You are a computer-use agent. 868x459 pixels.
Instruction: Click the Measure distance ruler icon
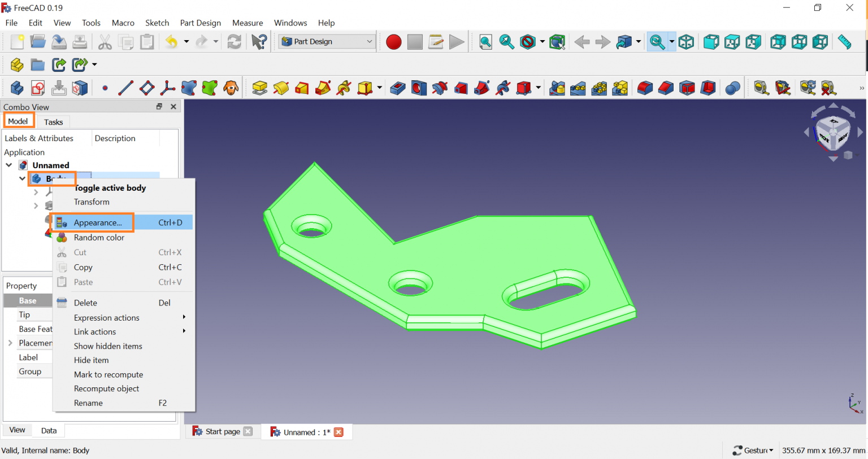(x=844, y=42)
